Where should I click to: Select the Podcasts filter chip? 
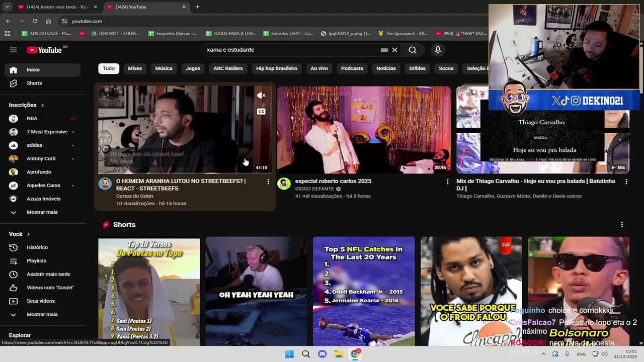(x=352, y=68)
